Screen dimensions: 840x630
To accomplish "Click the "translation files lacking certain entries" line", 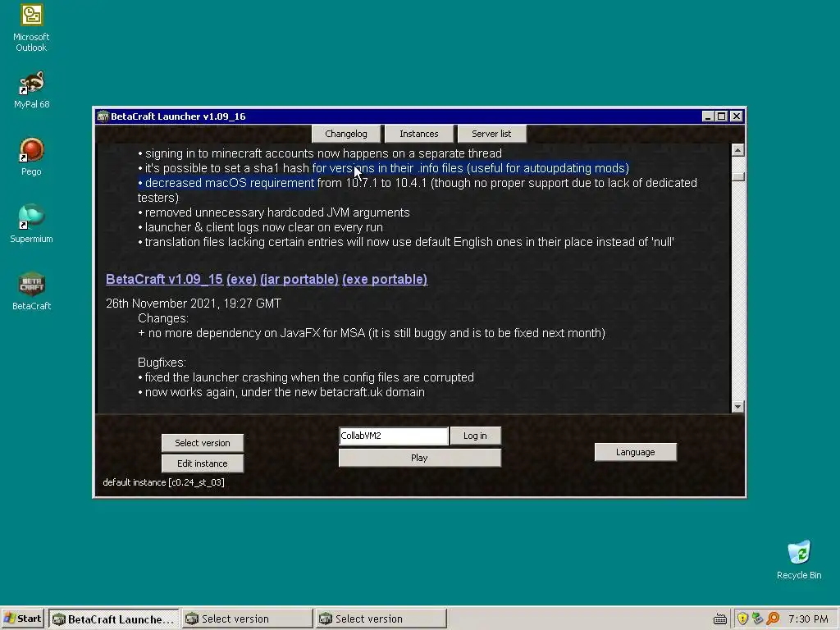I will tap(406, 242).
